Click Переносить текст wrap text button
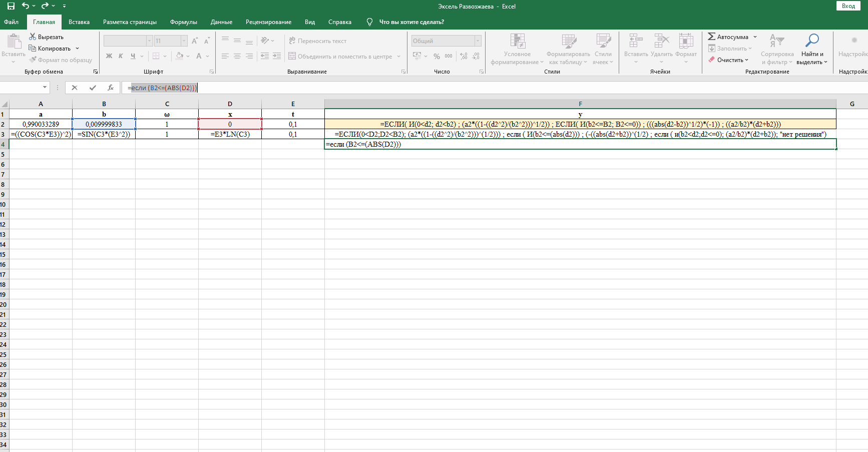The height and width of the screenshot is (452, 868). [x=317, y=41]
